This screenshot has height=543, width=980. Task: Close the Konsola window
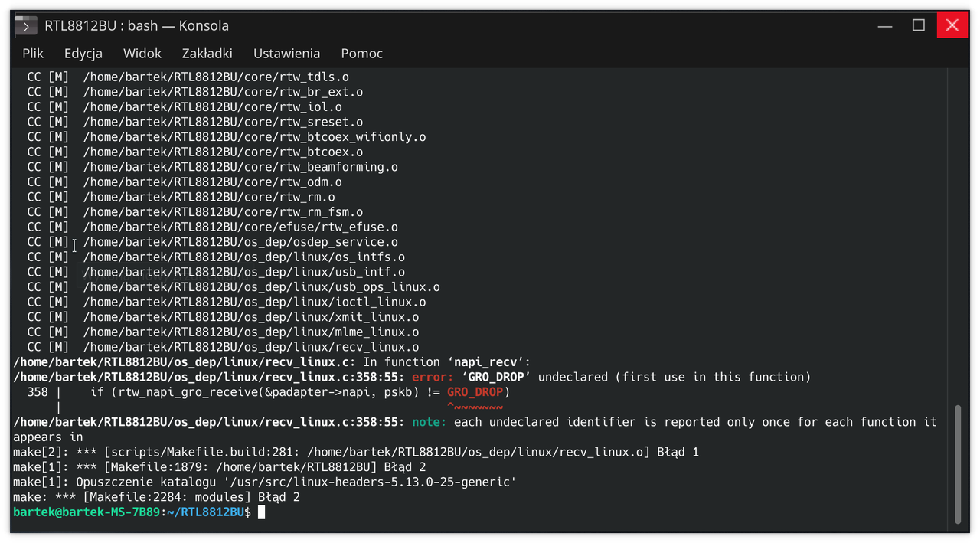(x=952, y=25)
